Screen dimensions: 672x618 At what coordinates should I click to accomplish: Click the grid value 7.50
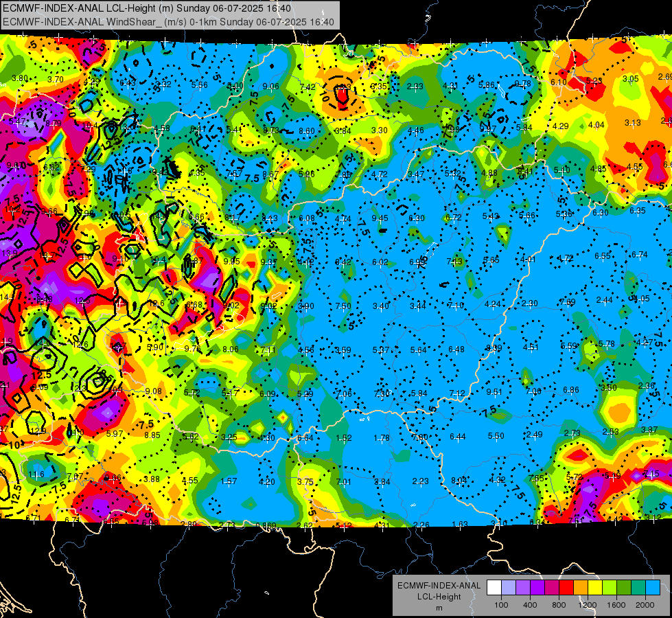343,306
